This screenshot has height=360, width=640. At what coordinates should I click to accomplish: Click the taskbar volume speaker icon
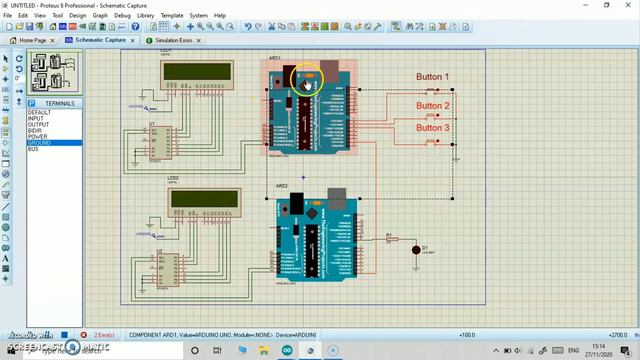[518, 351]
